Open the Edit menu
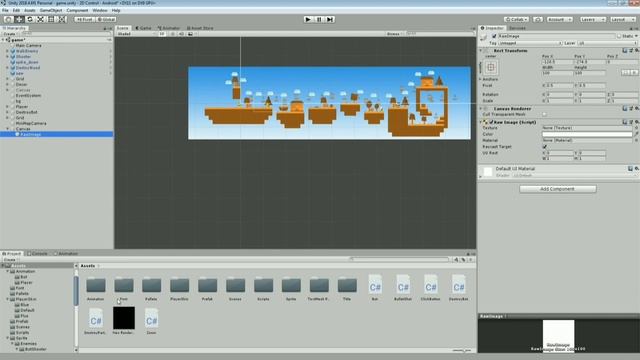Screen dimensions: 640x360 16,10
